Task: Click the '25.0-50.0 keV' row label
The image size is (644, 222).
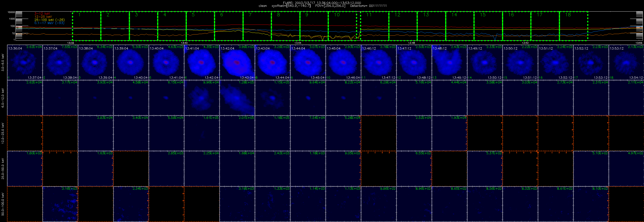Action: [3, 168]
